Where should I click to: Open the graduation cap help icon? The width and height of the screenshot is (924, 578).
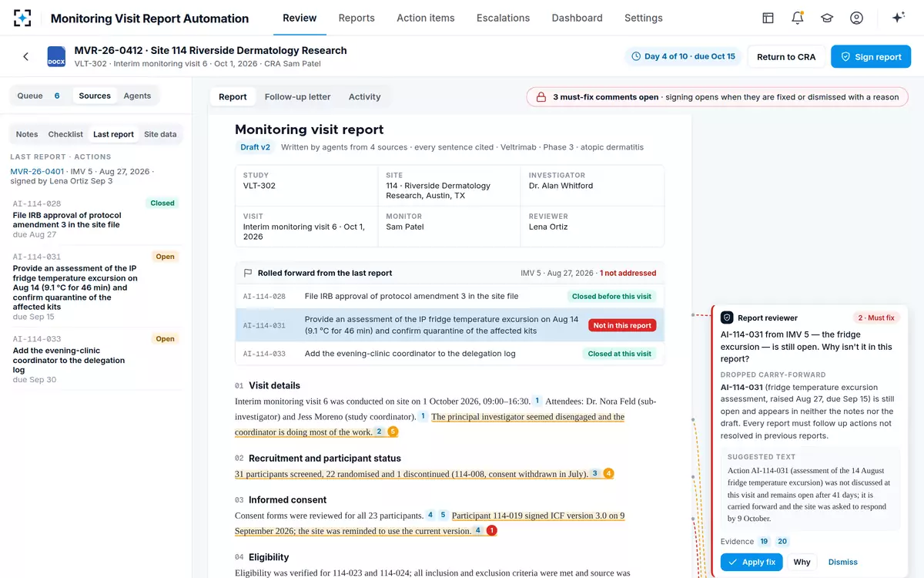(827, 18)
